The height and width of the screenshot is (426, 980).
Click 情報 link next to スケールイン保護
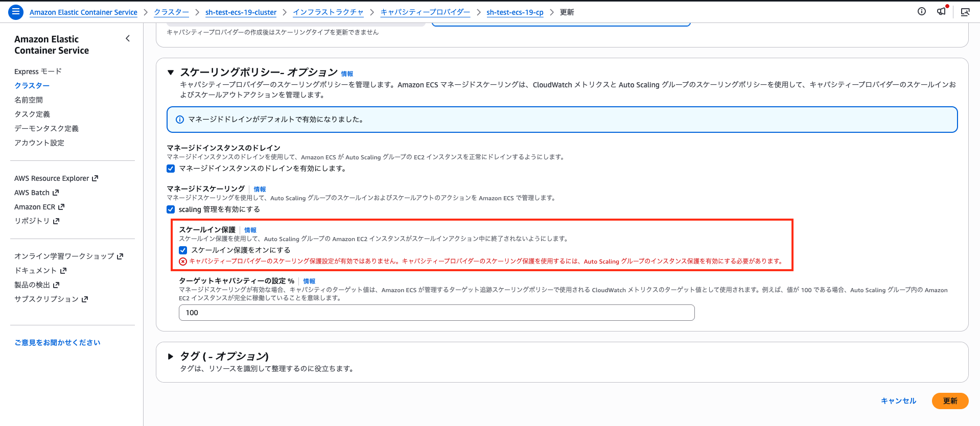(250, 230)
